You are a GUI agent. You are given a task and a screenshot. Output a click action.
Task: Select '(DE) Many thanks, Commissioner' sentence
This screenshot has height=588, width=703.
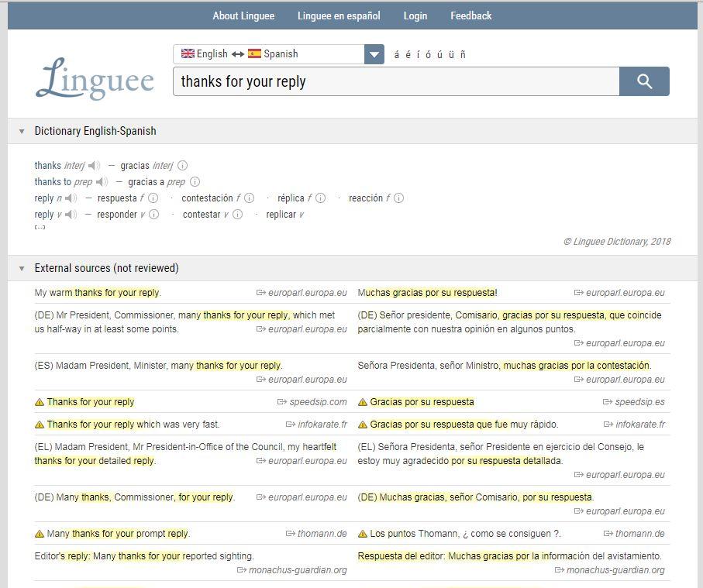pyautogui.click(x=135, y=497)
